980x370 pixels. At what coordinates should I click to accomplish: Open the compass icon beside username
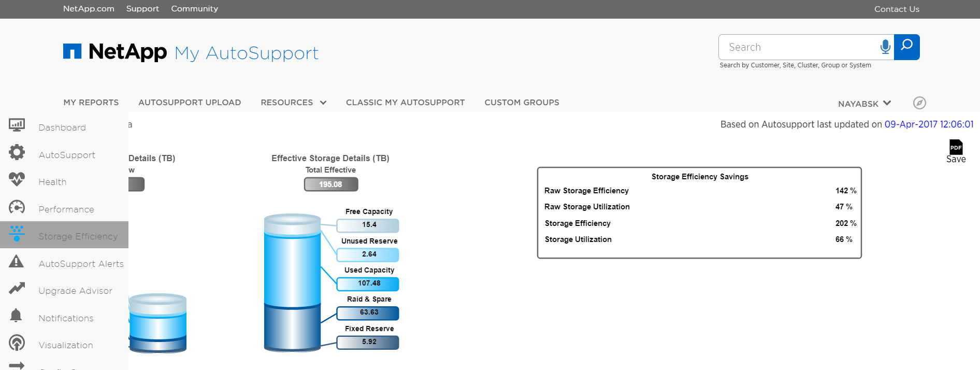click(x=919, y=103)
